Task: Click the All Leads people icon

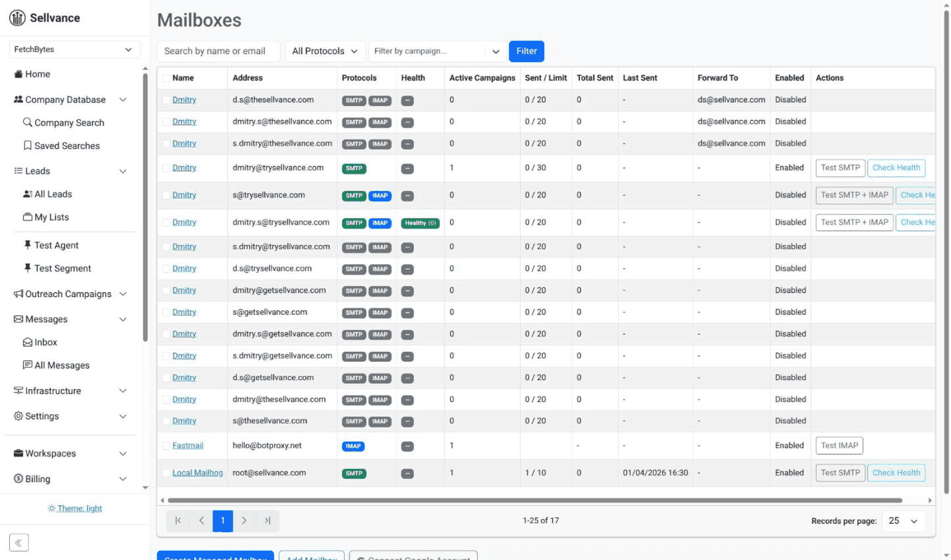Action: pos(28,193)
